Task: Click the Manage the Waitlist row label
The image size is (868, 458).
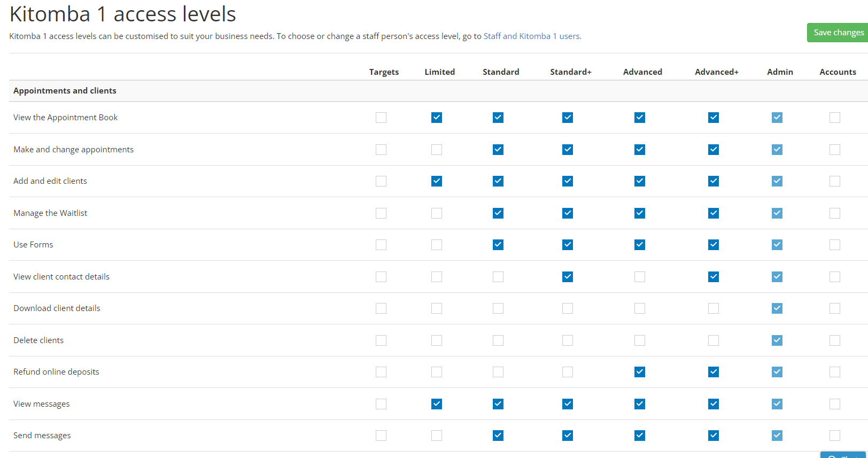Action: (50, 213)
